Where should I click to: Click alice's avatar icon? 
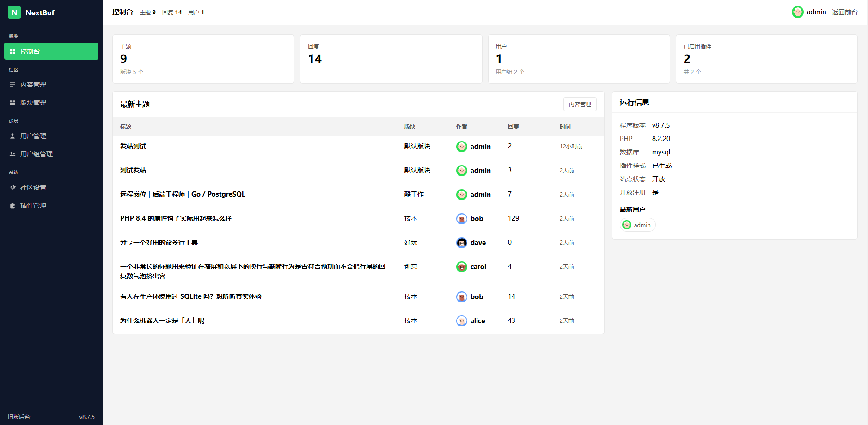pos(461,321)
